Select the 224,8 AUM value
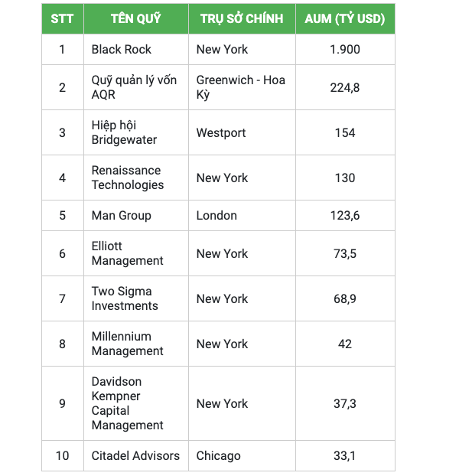This screenshot has height=476, width=459. click(x=345, y=88)
